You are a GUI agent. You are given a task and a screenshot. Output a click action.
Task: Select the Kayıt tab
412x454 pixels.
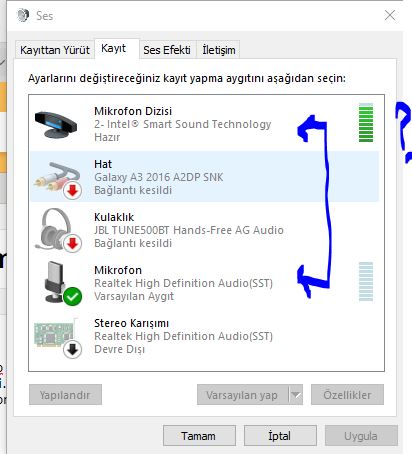114,49
